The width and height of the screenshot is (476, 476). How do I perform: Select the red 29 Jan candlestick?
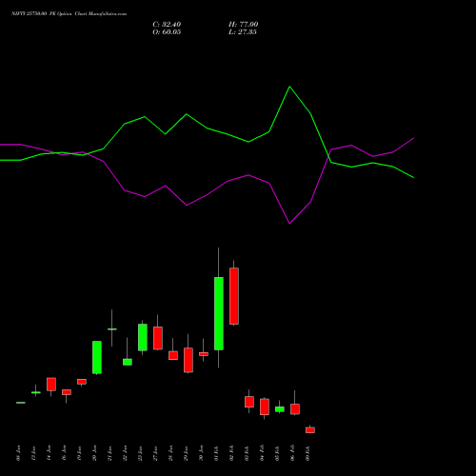coord(188,360)
